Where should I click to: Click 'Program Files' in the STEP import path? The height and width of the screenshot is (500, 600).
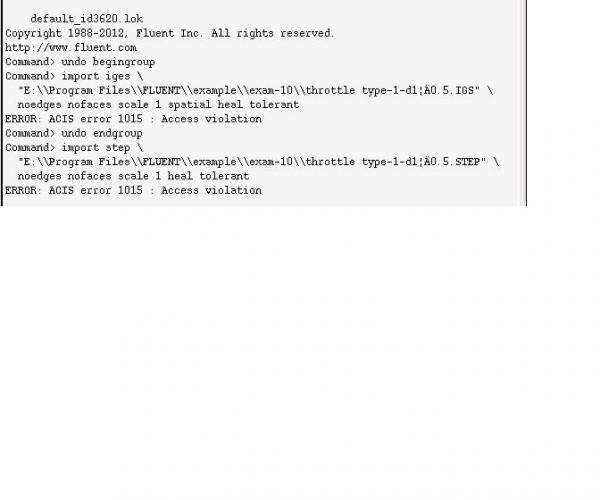pyautogui.click(x=90, y=162)
